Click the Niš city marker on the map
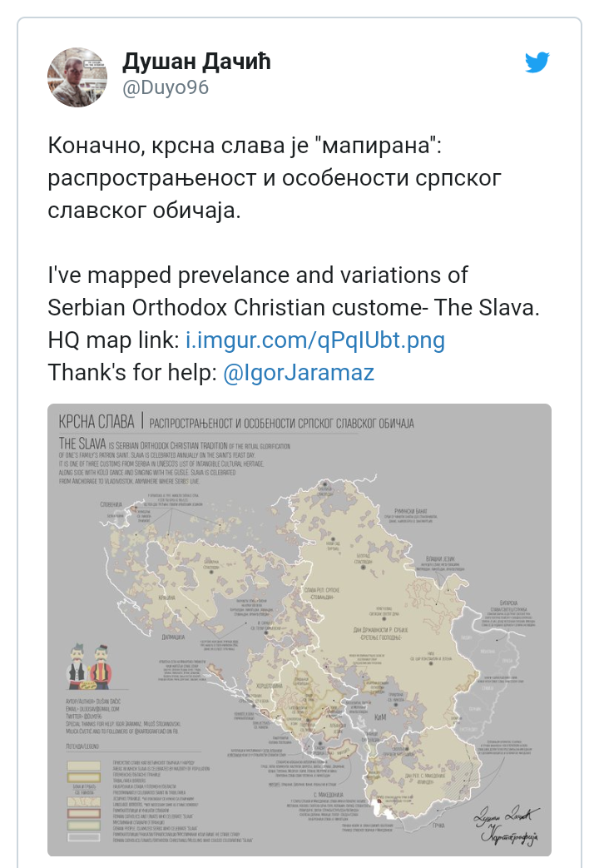Image resolution: width=599 pixels, height=868 pixels. pos(431,663)
